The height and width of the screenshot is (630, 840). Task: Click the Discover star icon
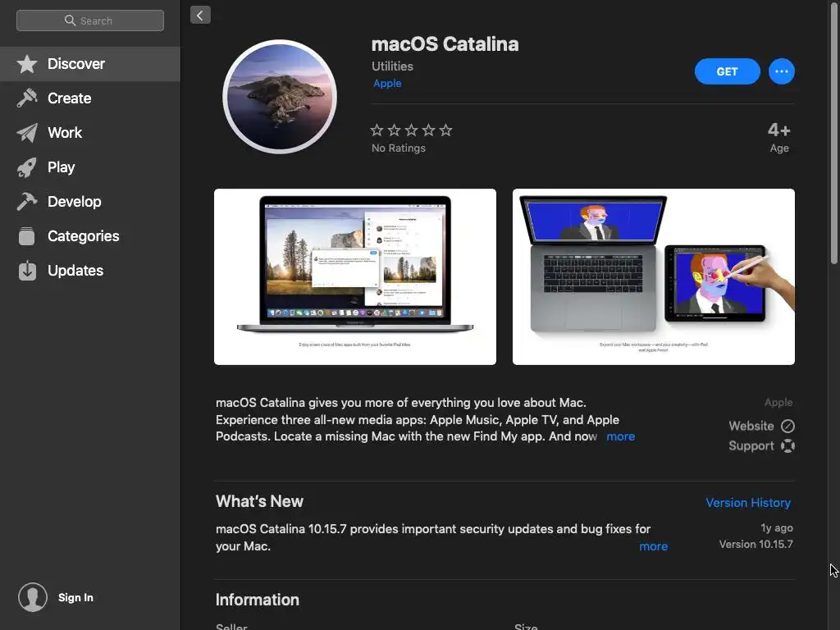[x=27, y=64]
